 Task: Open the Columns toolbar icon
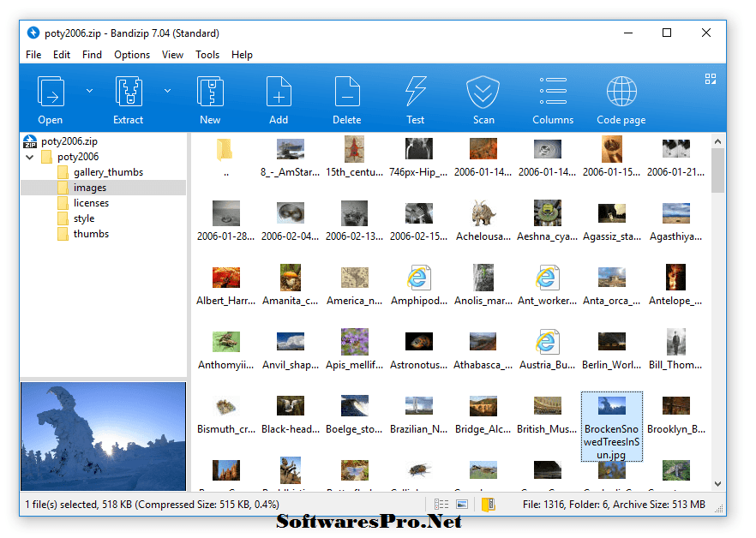coord(552,94)
